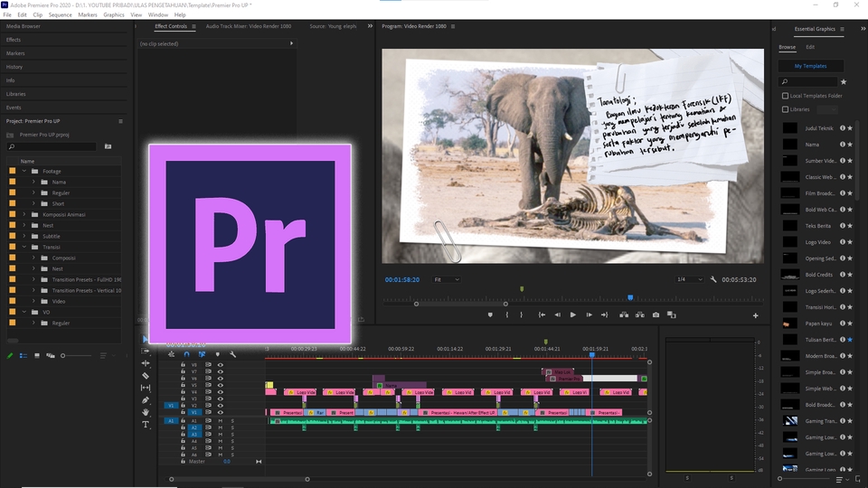Toggle the nest-sequence insert icon in timeline

(171, 354)
